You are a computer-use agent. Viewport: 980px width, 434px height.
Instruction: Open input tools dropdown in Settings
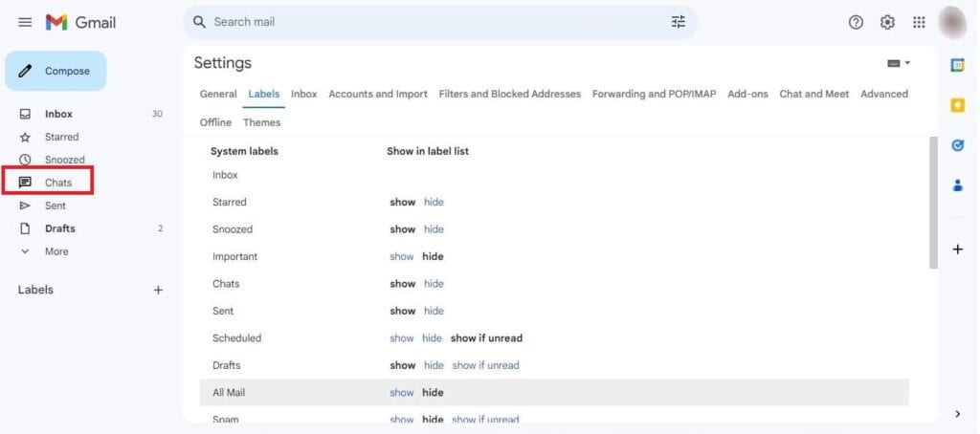pos(899,63)
